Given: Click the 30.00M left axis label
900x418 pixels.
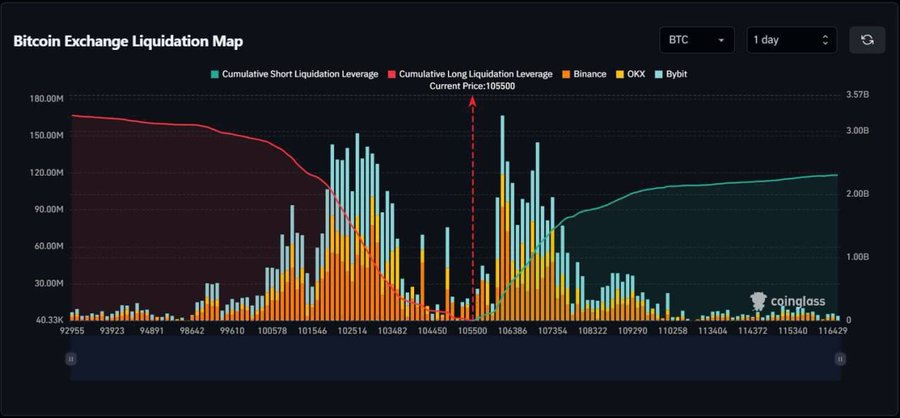Looking at the screenshot, I should point(48,284).
